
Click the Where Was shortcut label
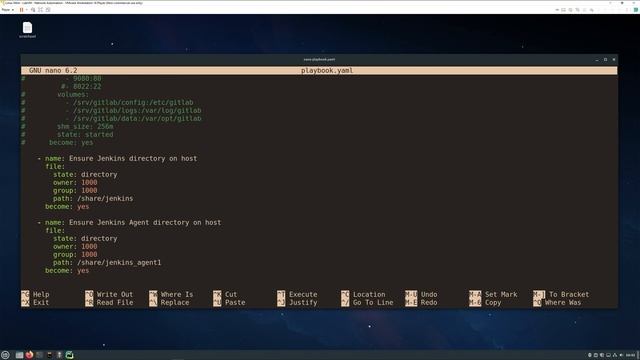563,302
